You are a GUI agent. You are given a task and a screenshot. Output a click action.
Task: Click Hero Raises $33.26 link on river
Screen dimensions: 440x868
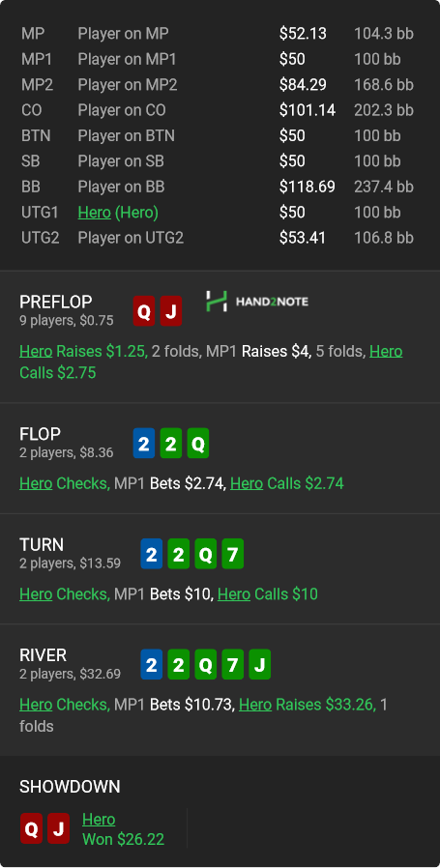tap(307, 704)
